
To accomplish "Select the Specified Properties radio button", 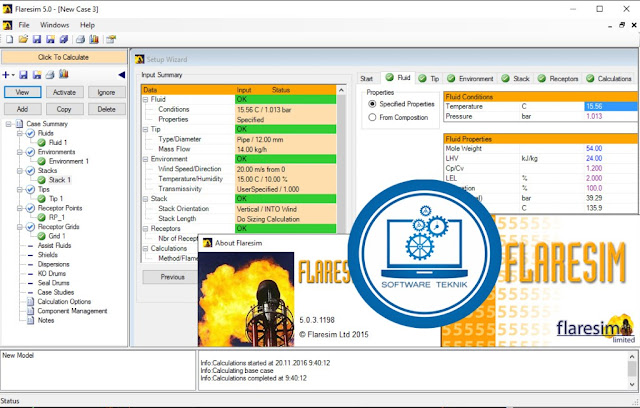I will pos(372,104).
